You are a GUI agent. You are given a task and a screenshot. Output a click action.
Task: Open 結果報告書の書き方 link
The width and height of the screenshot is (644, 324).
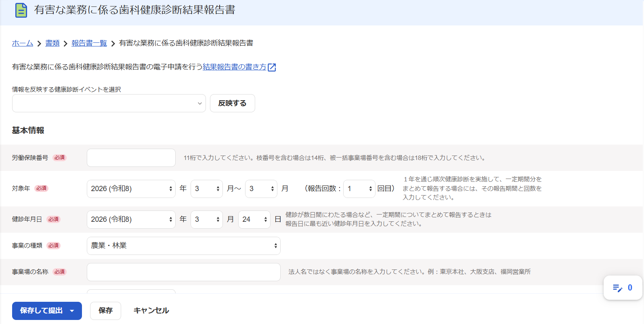click(235, 67)
